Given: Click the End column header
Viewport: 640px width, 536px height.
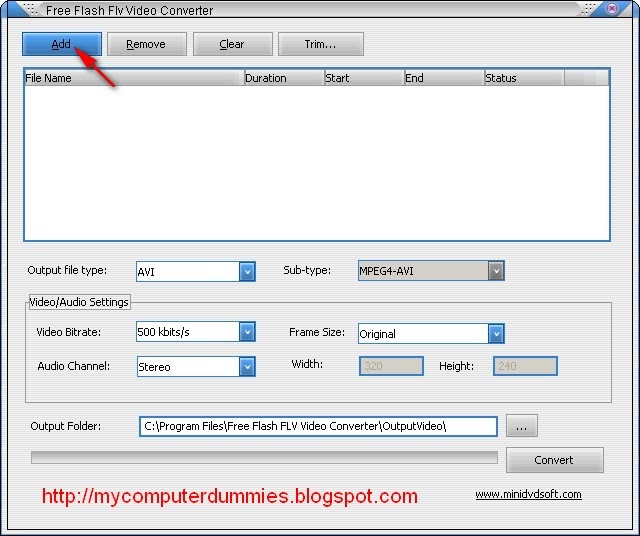Looking at the screenshot, I should coord(444,78).
